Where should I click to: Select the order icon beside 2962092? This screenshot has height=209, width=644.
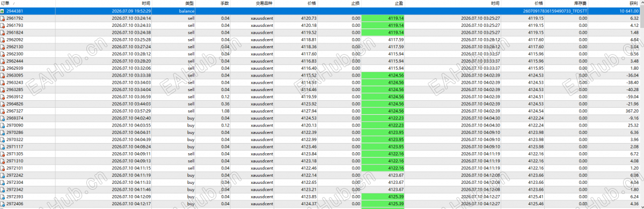pos(3,40)
